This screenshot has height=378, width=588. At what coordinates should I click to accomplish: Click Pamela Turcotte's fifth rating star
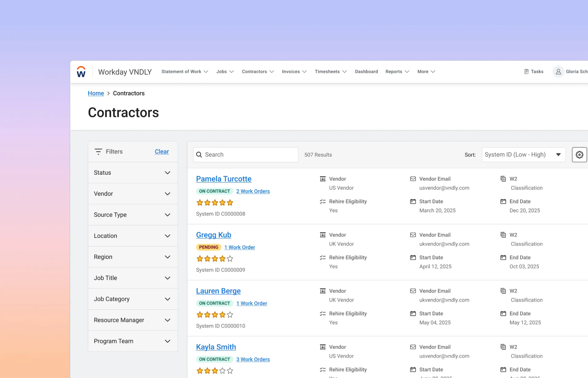[230, 202]
